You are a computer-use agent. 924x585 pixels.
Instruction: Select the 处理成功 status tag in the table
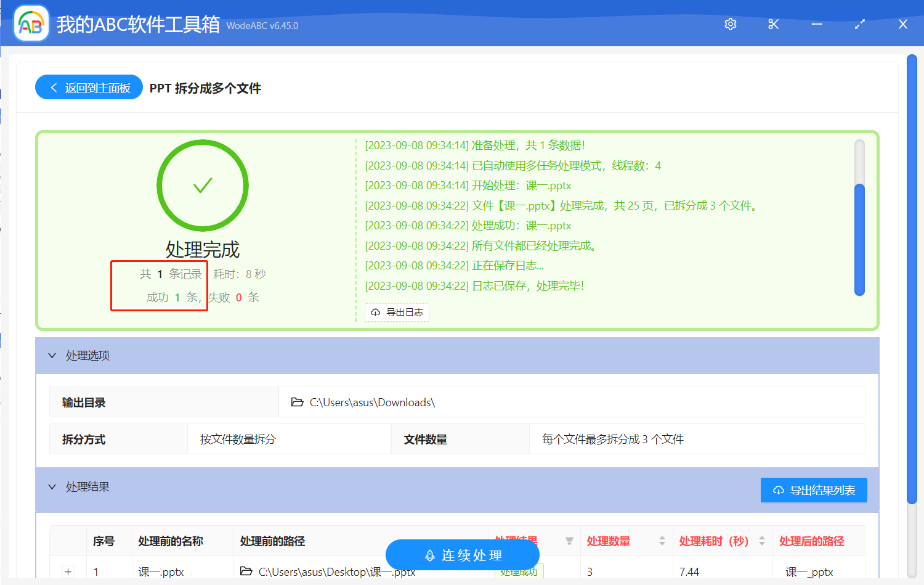[519, 571]
